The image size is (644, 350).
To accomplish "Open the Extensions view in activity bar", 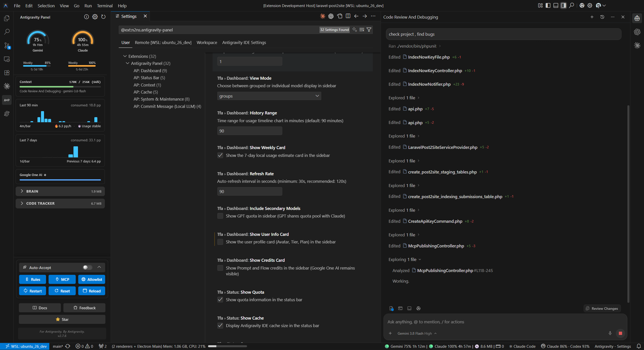I will click(x=7, y=73).
